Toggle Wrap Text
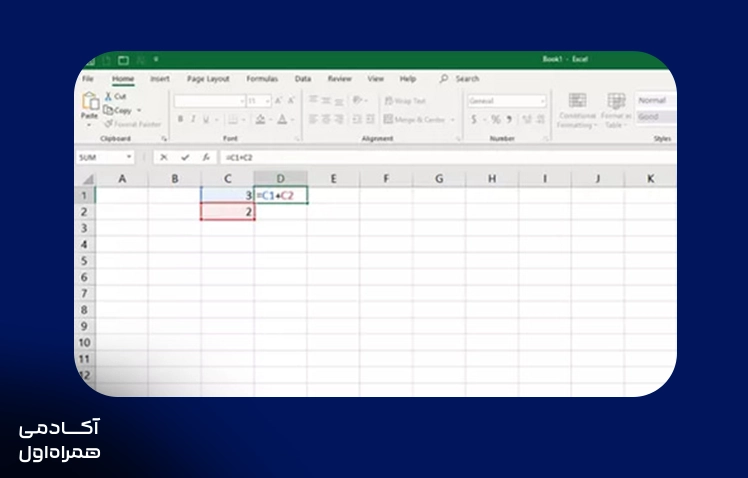The width and height of the screenshot is (748, 478). tap(405, 101)
